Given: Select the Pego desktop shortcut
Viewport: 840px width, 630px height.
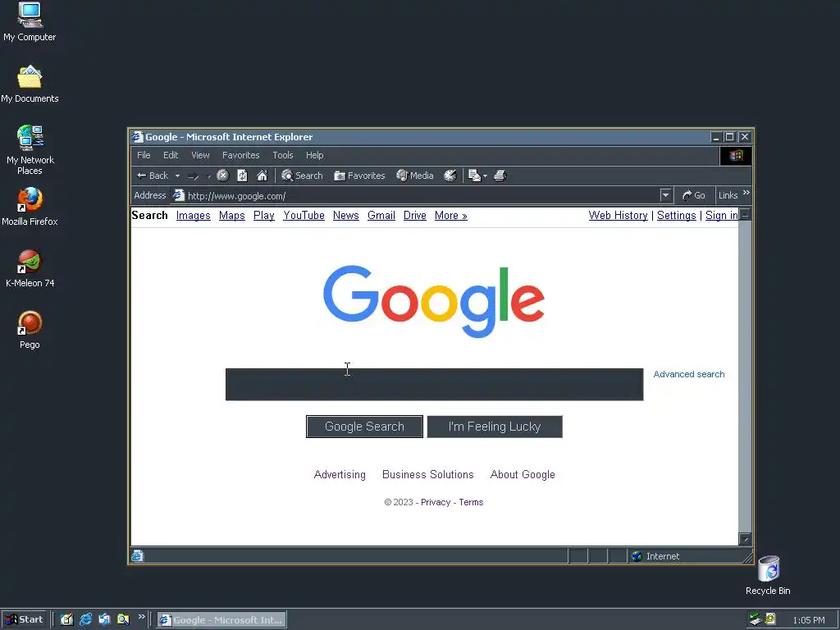Looking at the screenshot, I should tap(30, 330).
